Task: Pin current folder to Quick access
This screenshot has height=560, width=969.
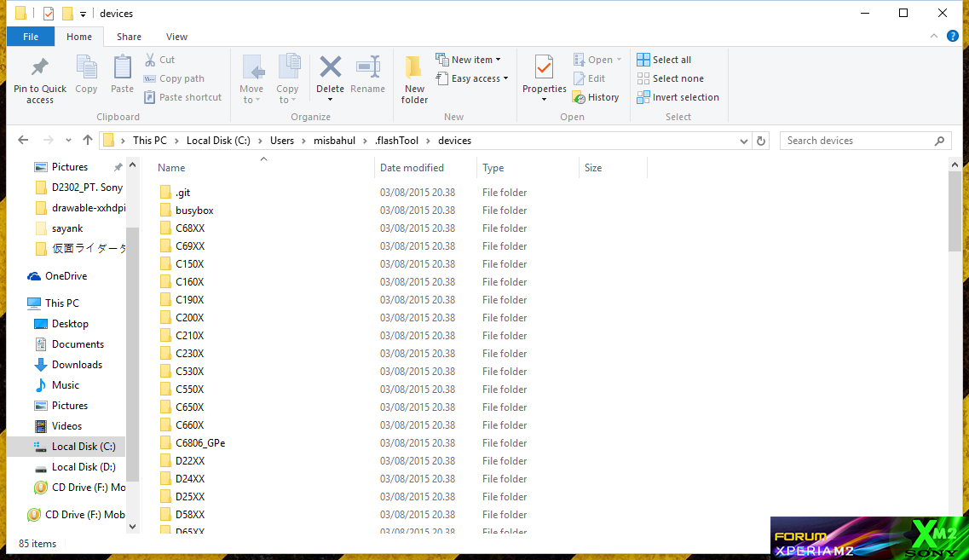Action: tap(39, 78)
